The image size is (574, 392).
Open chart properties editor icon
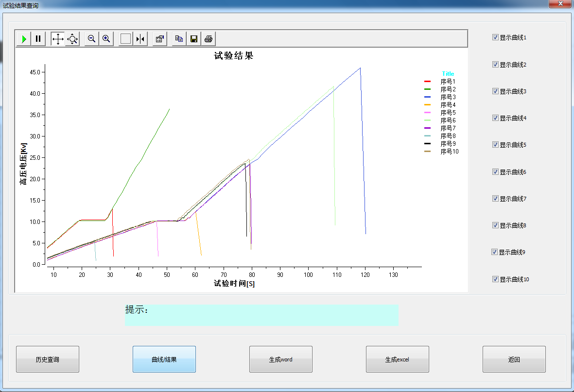(159, 39)
